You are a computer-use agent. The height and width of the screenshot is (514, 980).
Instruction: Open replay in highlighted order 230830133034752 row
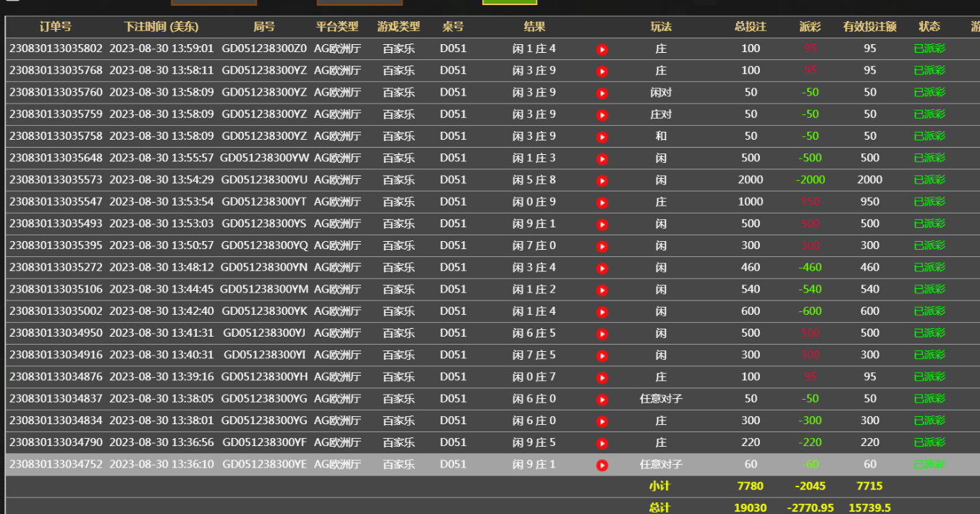coord(602,465)
